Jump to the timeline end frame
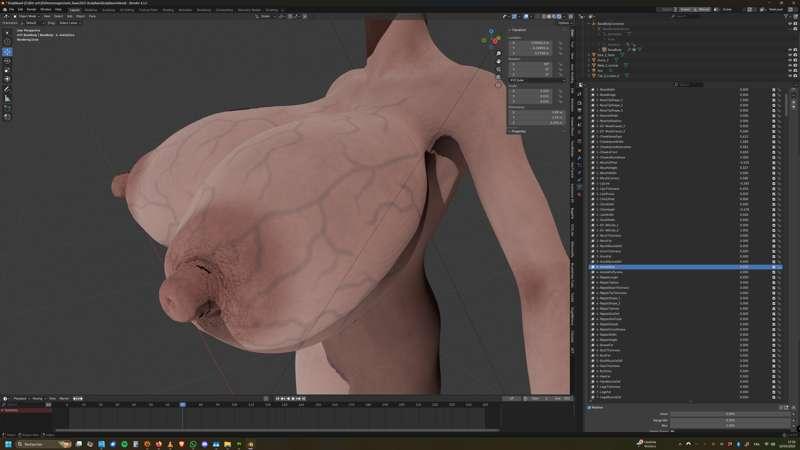Image resolution: width=800 pixels, height=450 pixels. pyautogui.click(x=304, y=398)
